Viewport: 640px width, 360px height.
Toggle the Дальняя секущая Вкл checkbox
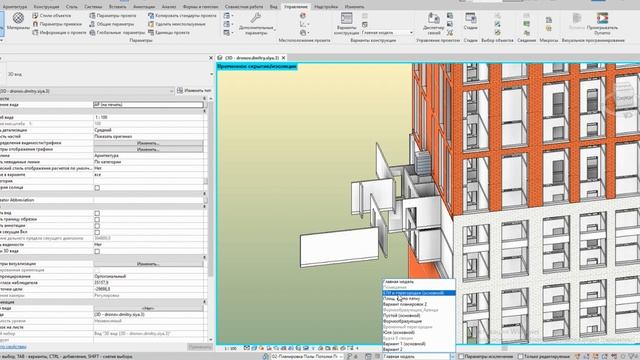click(x=97, y=232)
